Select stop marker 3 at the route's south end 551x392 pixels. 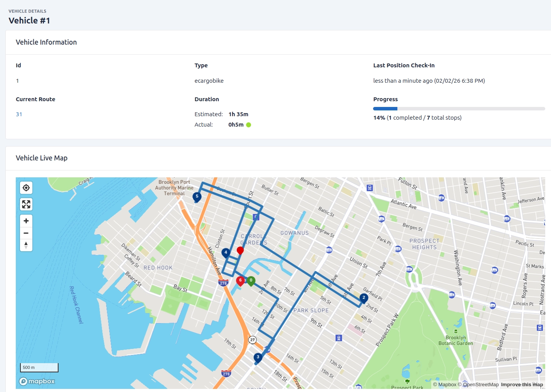257,357
